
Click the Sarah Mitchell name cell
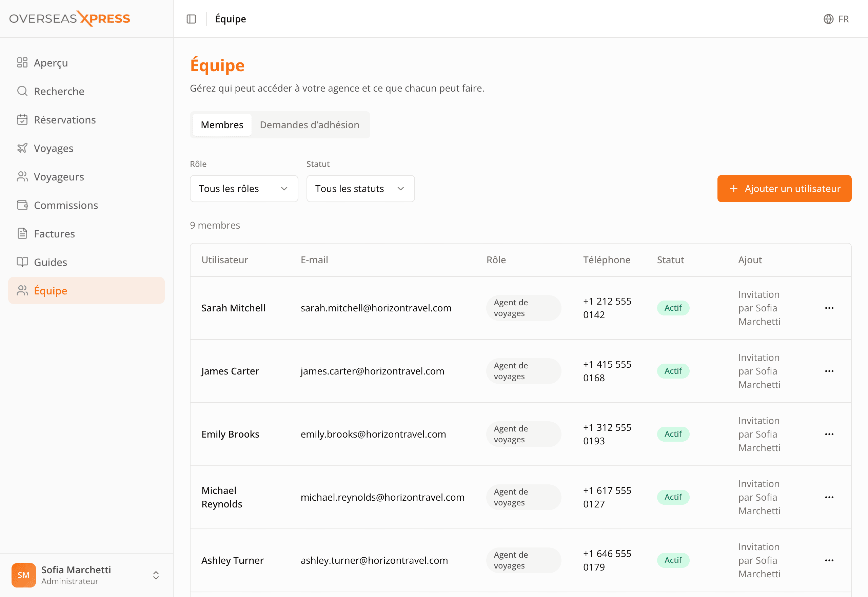(x=233, y=308)
